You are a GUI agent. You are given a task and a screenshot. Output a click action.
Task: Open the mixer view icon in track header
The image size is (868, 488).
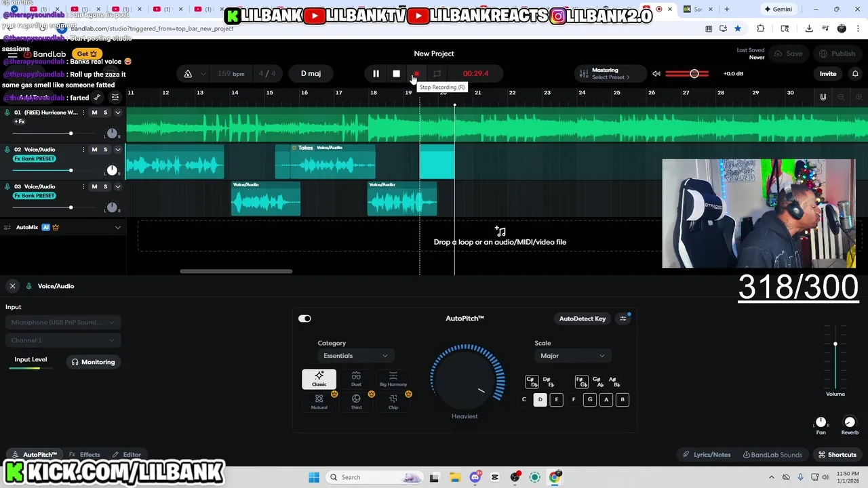115,98
